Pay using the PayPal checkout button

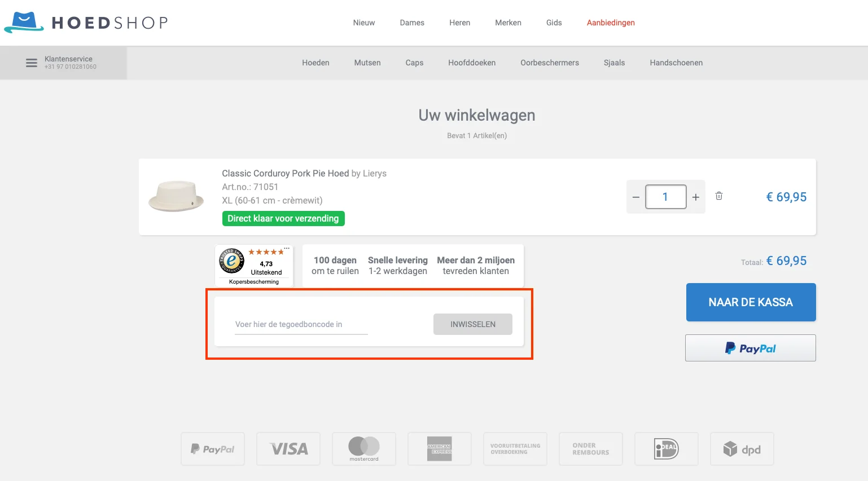click(x=751, y=348)
